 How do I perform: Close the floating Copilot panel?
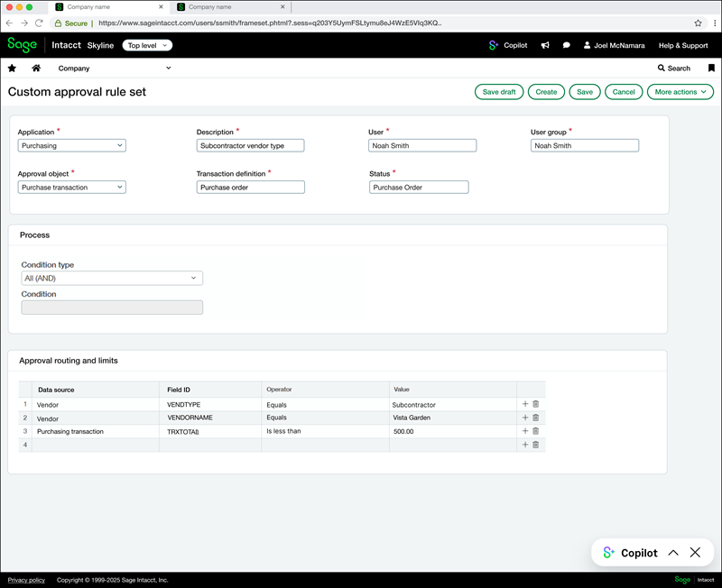point(695,553)
